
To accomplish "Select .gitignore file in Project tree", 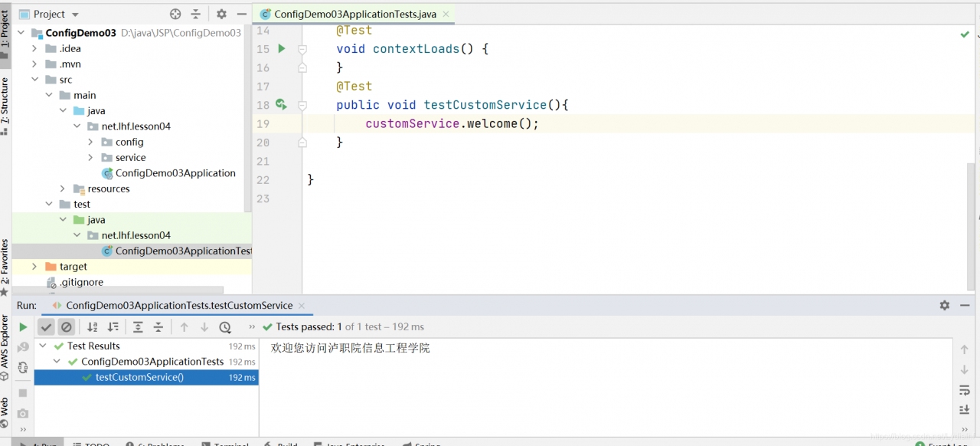I will tap(81, 282).
